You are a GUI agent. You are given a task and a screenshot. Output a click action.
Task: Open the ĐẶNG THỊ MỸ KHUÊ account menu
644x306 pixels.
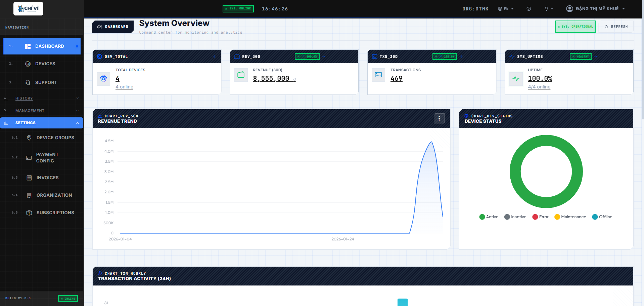click(x=596, y=8)
